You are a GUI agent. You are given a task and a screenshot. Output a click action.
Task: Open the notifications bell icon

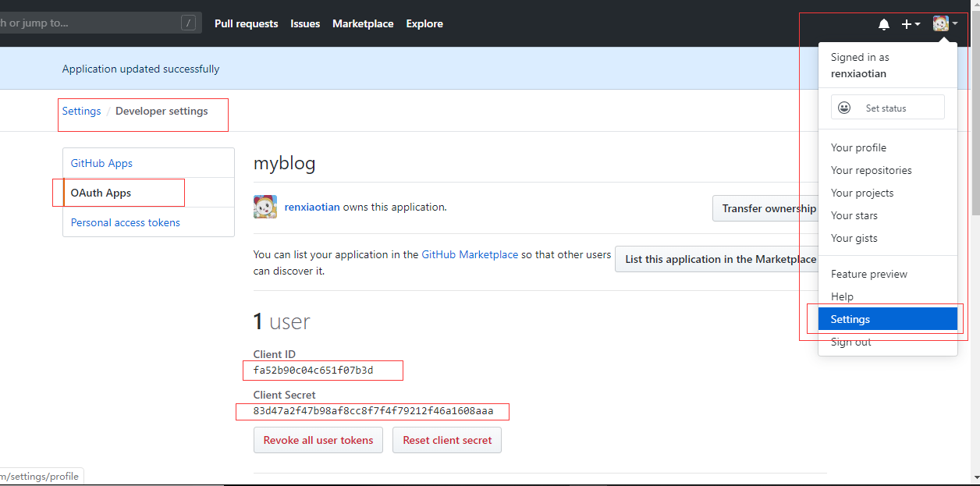[x=884, y=24]
